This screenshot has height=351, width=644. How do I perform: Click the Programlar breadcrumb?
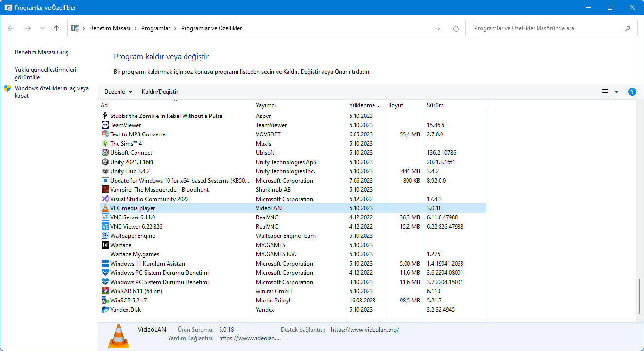155,28
